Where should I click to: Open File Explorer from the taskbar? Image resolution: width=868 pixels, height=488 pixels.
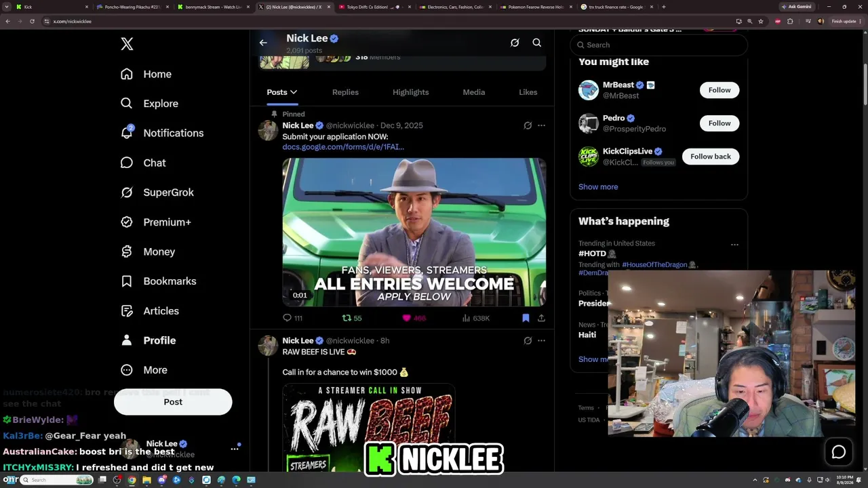(x=146, y=480)
